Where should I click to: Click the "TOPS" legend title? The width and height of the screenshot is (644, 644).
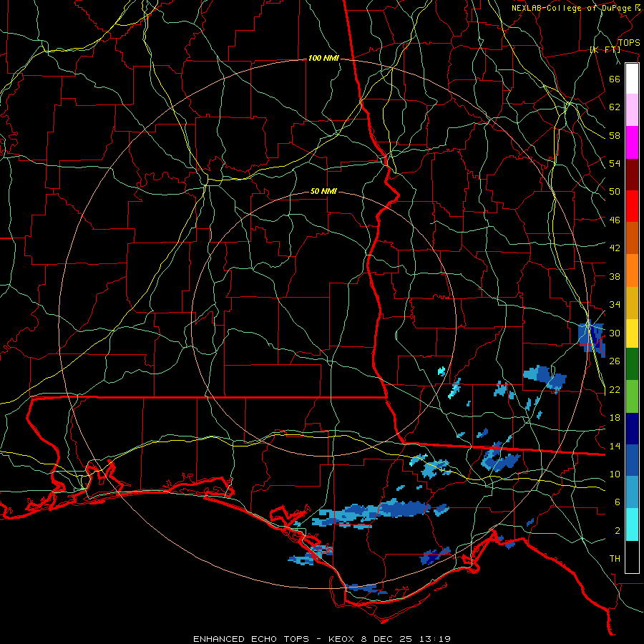[629, 43]
